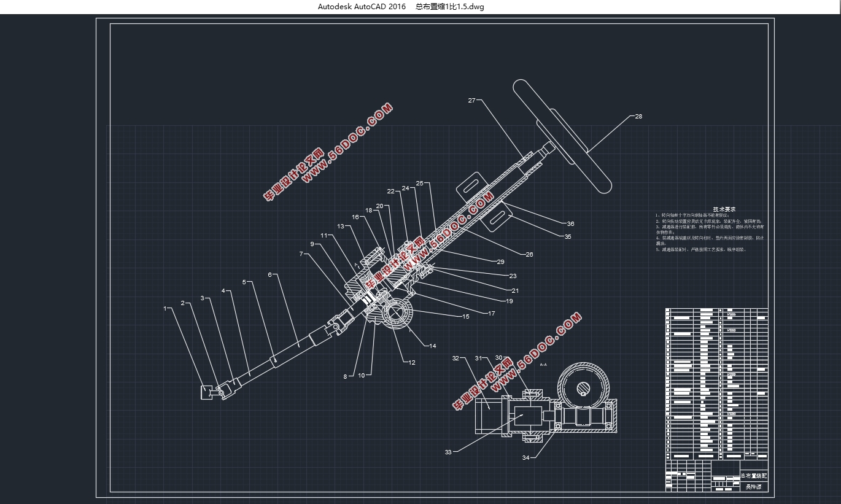This screenshot has width=841, height=504.
Task: Select the A-A section view label
Action: (543, 365)
